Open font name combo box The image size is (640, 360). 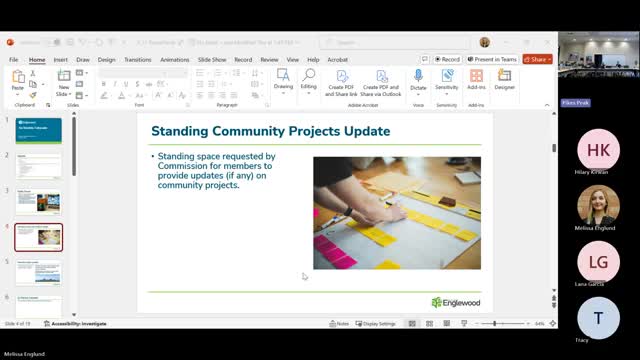pos(132,73)
